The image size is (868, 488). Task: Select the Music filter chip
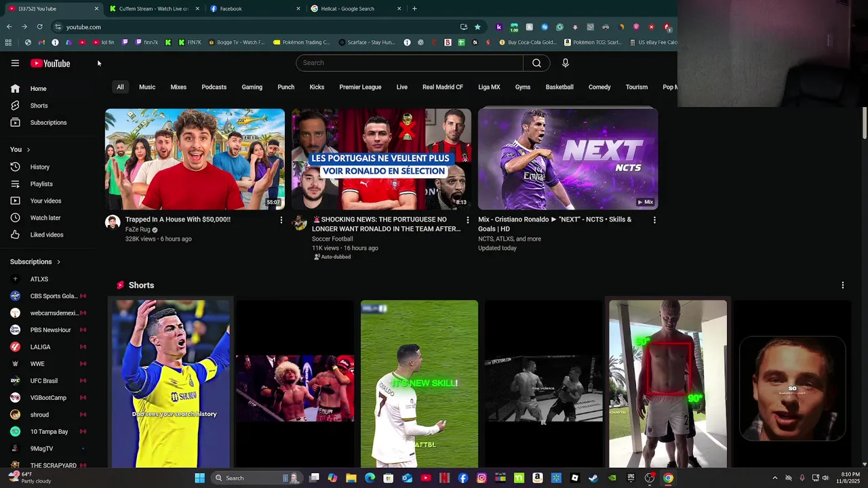click(x=147, y=87)
